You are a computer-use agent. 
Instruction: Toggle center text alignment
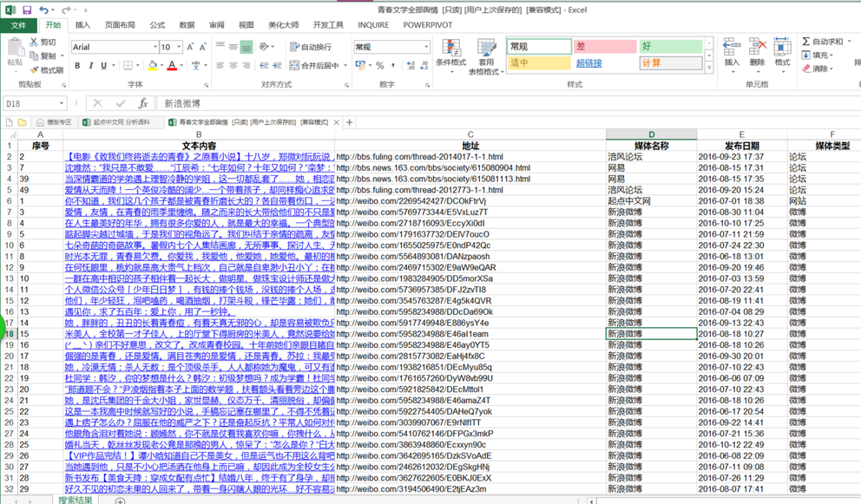[x=233, y=65]
